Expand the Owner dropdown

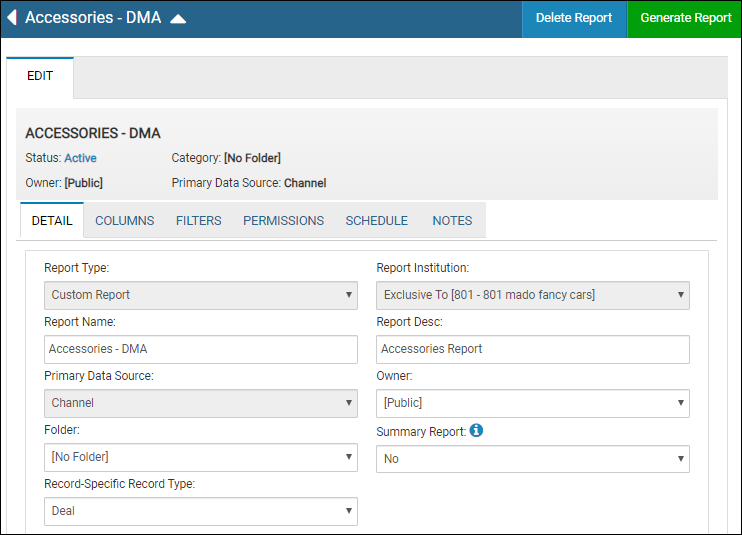pos(533,403)
